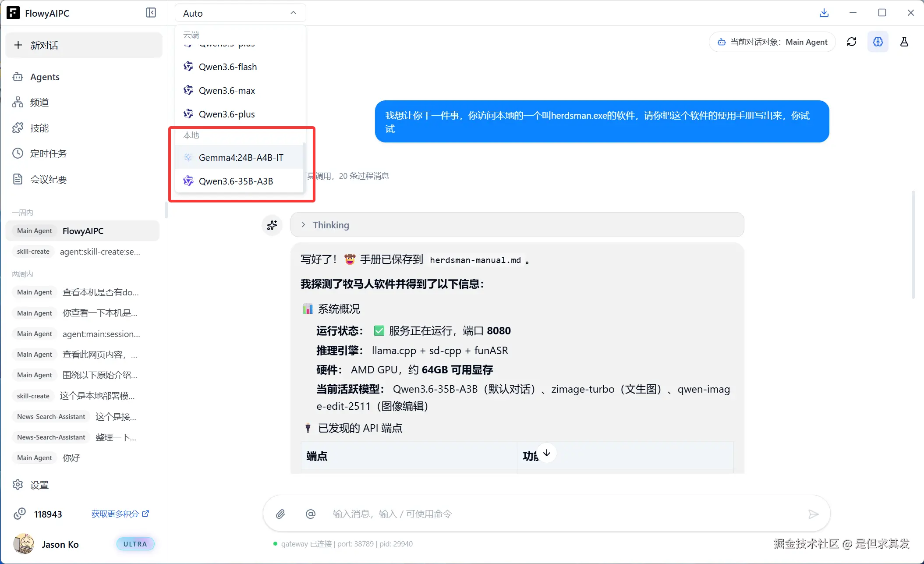The height and width of the screenshot is (564, 924).
Task: Click the @ mention icon
Action: [310, 514]
